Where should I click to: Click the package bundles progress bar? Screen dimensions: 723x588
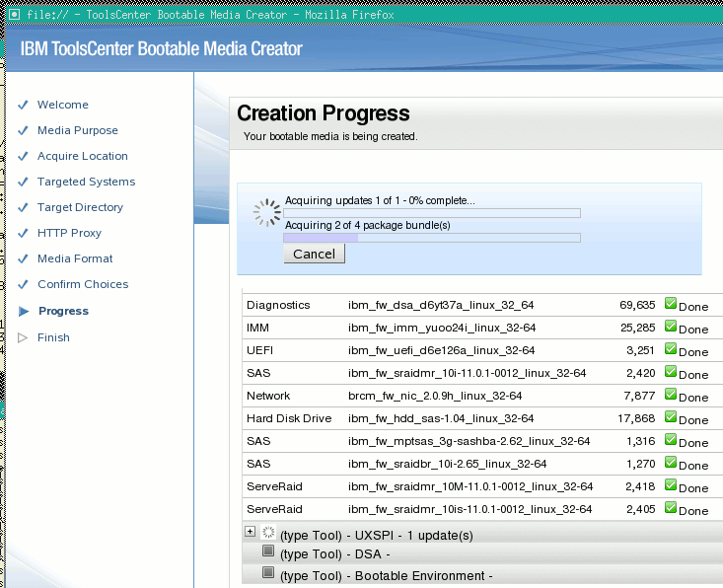click(x=432, y=238)
